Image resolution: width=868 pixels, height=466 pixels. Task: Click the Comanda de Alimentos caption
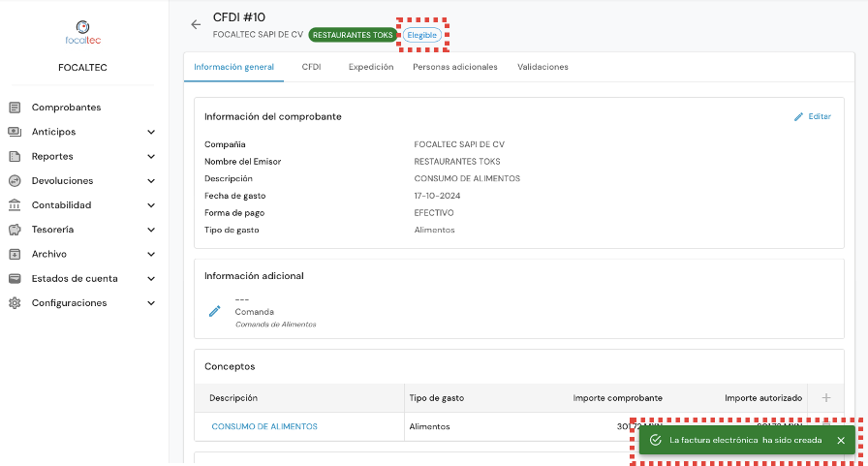(x=276, y=325)
